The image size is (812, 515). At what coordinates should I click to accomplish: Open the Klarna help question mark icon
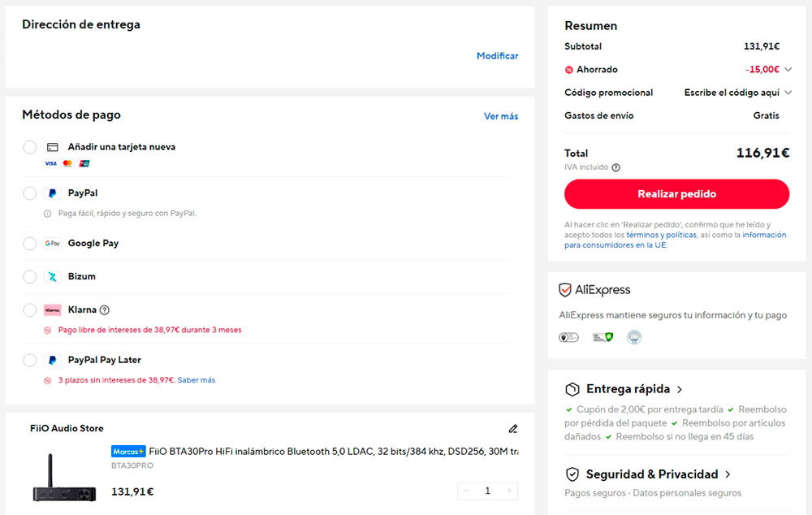[x=105, y=309]
